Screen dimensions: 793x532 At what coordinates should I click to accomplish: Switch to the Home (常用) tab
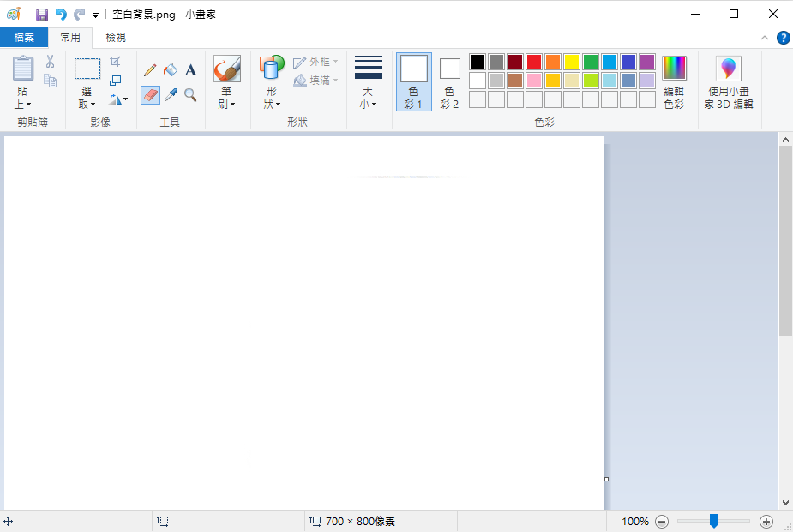pyautogui.click(x=70, y=38)
